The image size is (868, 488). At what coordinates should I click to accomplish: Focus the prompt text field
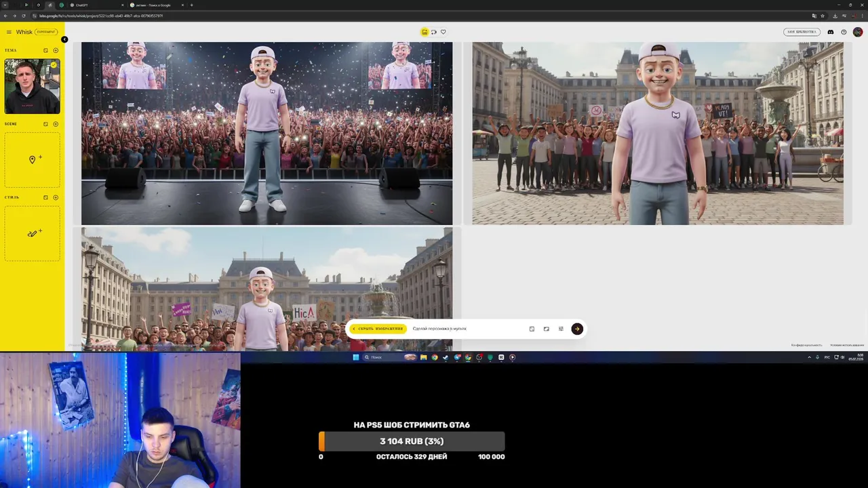(x=468, y=329)
